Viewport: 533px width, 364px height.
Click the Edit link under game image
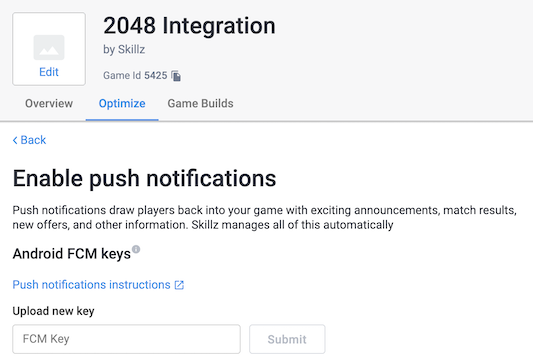(49, 72)
